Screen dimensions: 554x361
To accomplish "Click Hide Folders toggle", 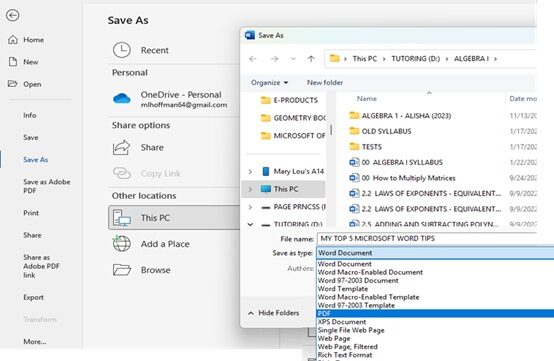I will click(273, 313).
